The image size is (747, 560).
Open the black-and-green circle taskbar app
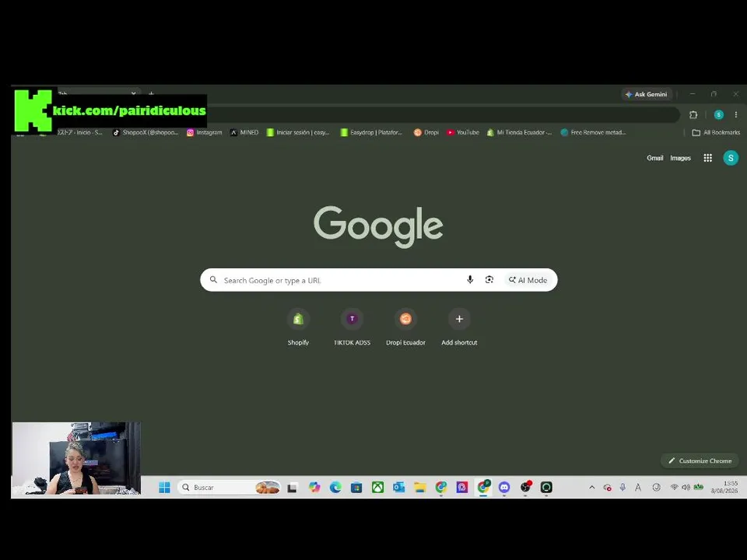546,487
